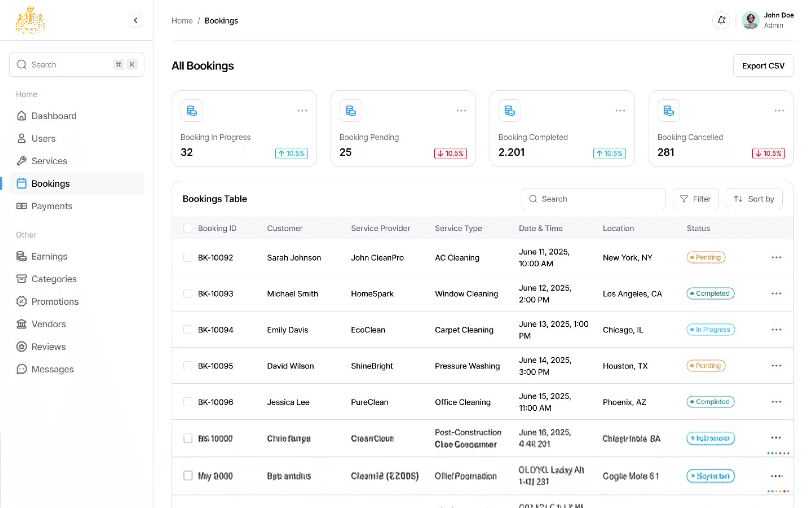The width and height of the screenshot is (812, 508).
Task: Select checkbox for booking BK-10093
Action: click(188, 293)
